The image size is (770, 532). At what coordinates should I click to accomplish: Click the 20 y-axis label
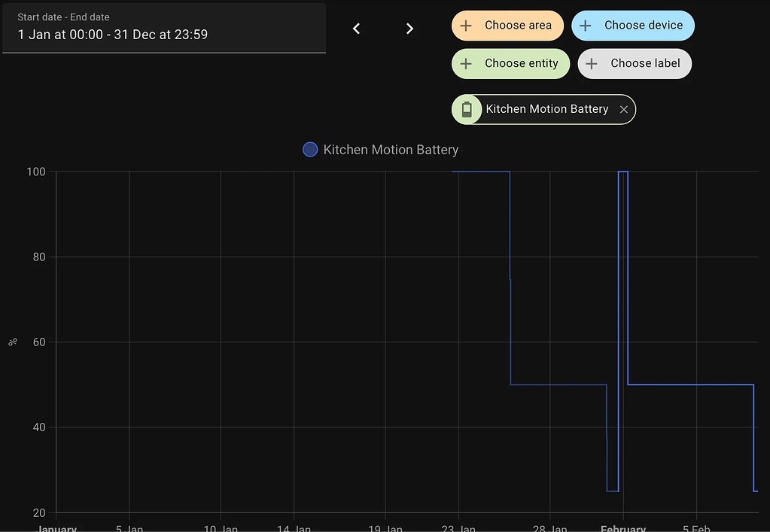point(39,513)
